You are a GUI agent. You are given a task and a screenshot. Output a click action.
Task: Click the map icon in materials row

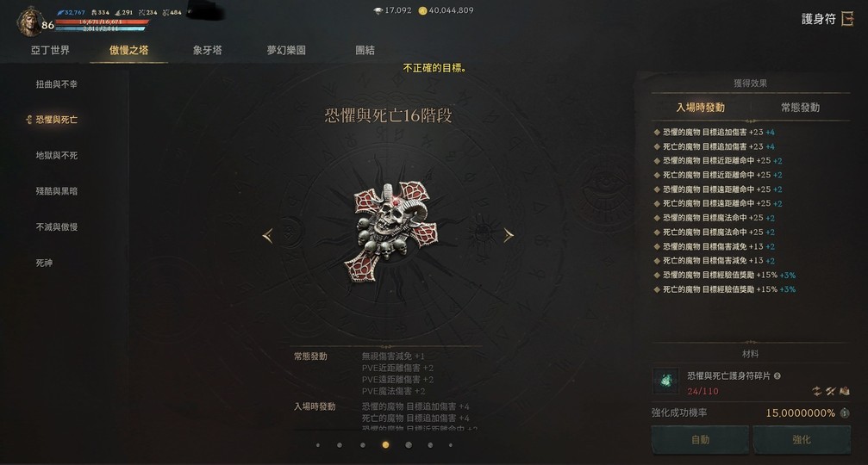pos(844,391)
